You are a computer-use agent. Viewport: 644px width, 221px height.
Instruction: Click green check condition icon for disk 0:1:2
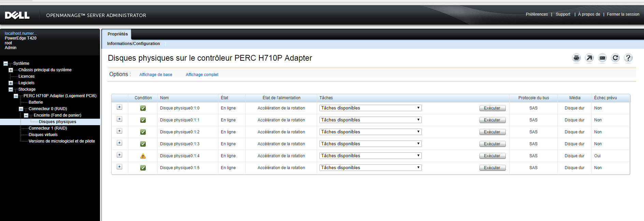[143, 132]
